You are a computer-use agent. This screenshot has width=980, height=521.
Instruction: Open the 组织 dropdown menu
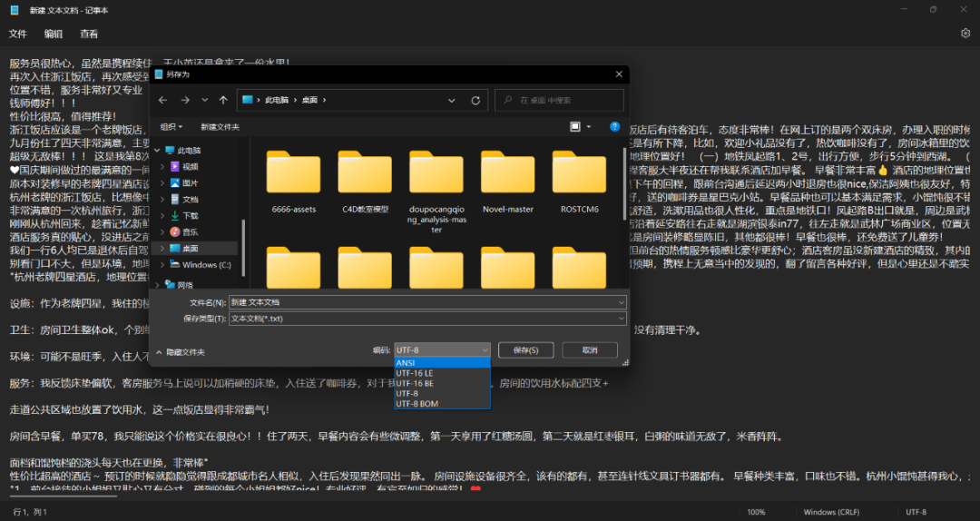(171, 127)
